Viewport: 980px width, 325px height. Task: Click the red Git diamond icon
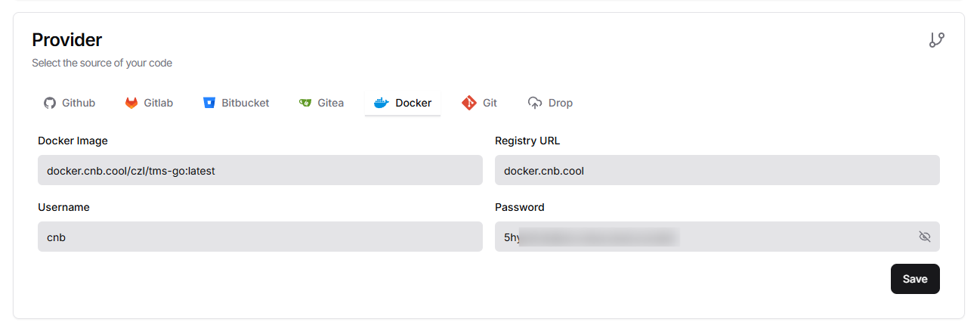pyautogui.click(x=469, y=103)
